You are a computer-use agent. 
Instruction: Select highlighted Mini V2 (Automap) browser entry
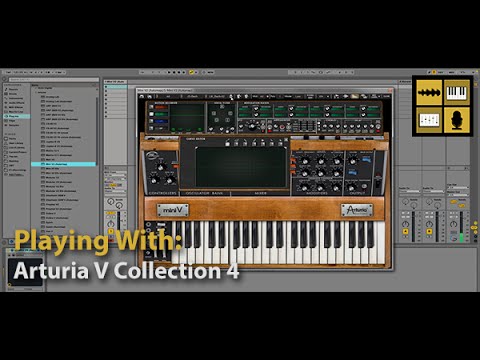point(63,164)
